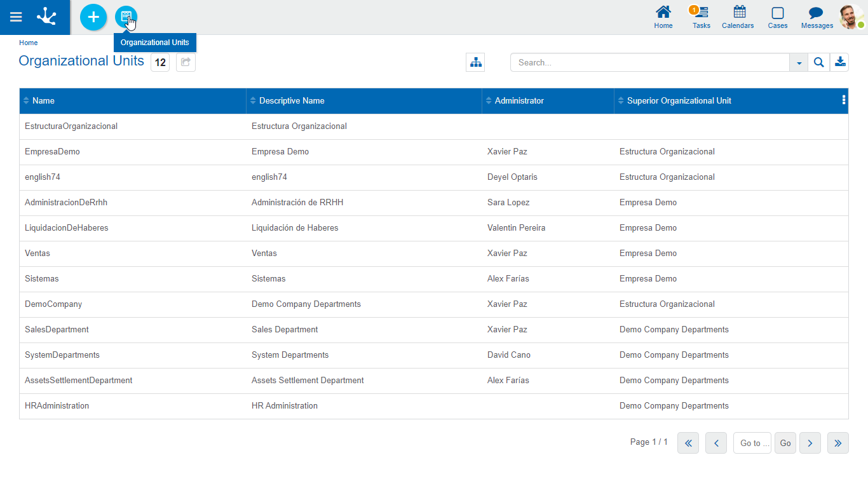Open the hamburger main menu
The image size is (868, 488).
[16, 17]
